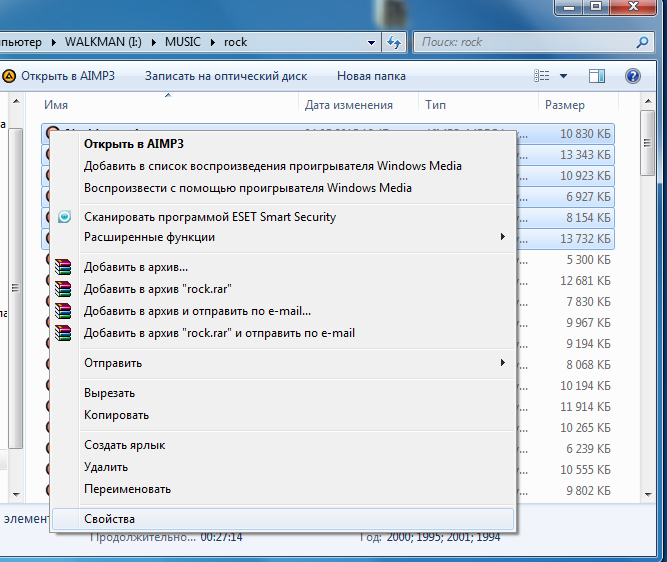This screenshot has width=667, height=562.
Task: Click the refresh arrows next to address bar
Action: point(394,42)
